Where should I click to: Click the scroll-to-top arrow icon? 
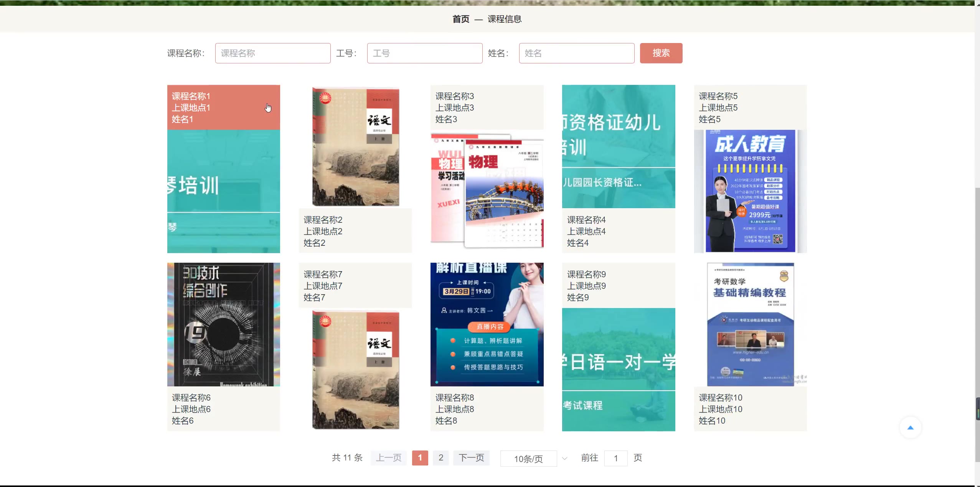910,428
